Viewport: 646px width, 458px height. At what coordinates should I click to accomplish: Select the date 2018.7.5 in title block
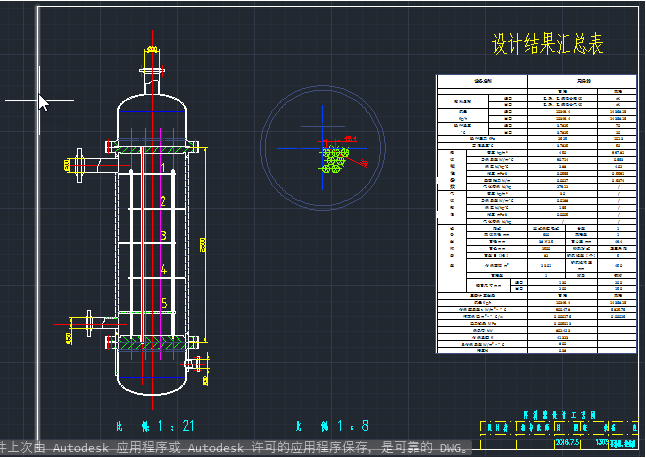[568, 442]
